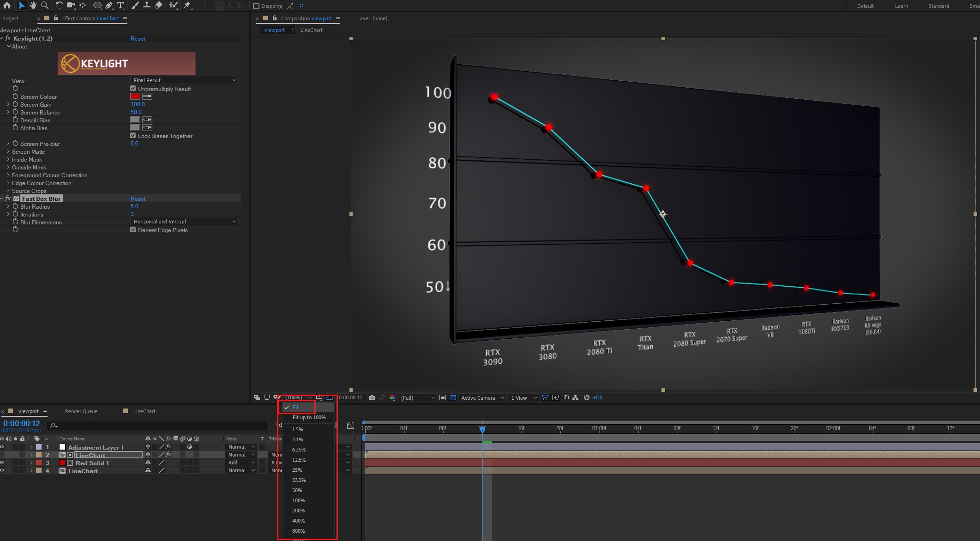Select the Eraser tool
Screen dimensions: 980x541
pos(158,6)
